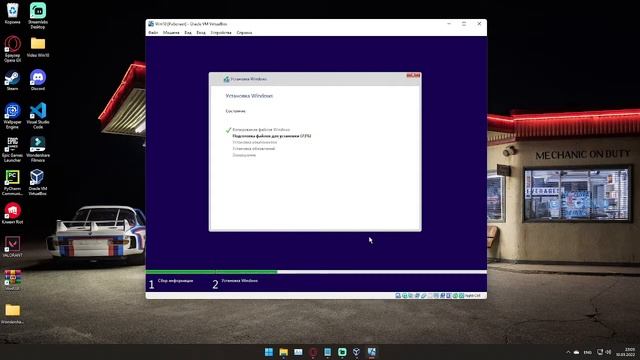Open Oracle VM VirtualBox desktop shortcut

(38, 183)
